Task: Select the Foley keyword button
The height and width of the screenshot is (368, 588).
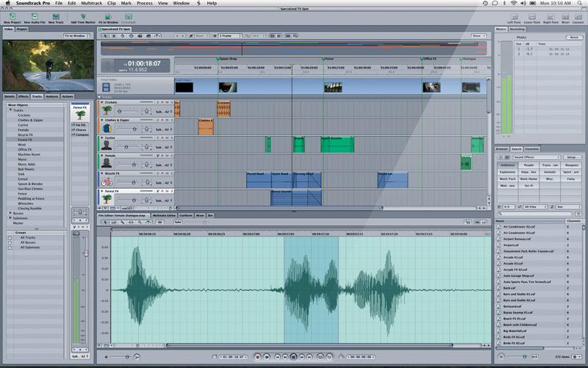Action: [571, 179]
